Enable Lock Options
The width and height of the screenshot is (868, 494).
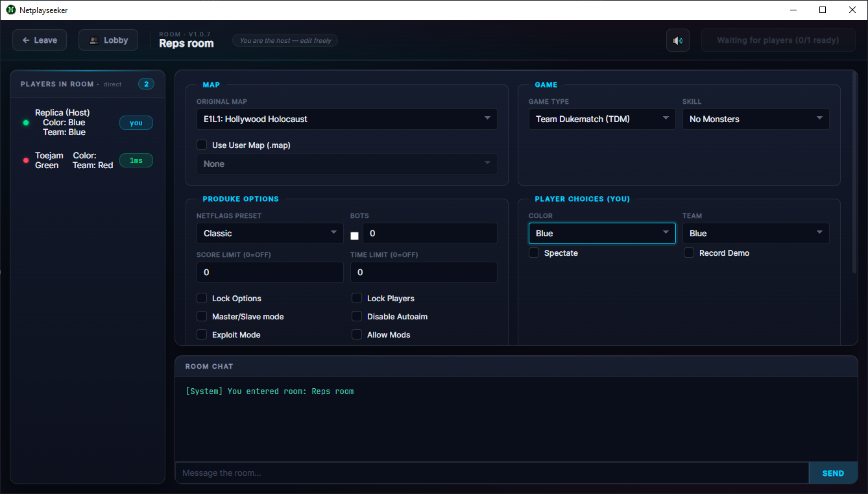[x=202, y=299]
